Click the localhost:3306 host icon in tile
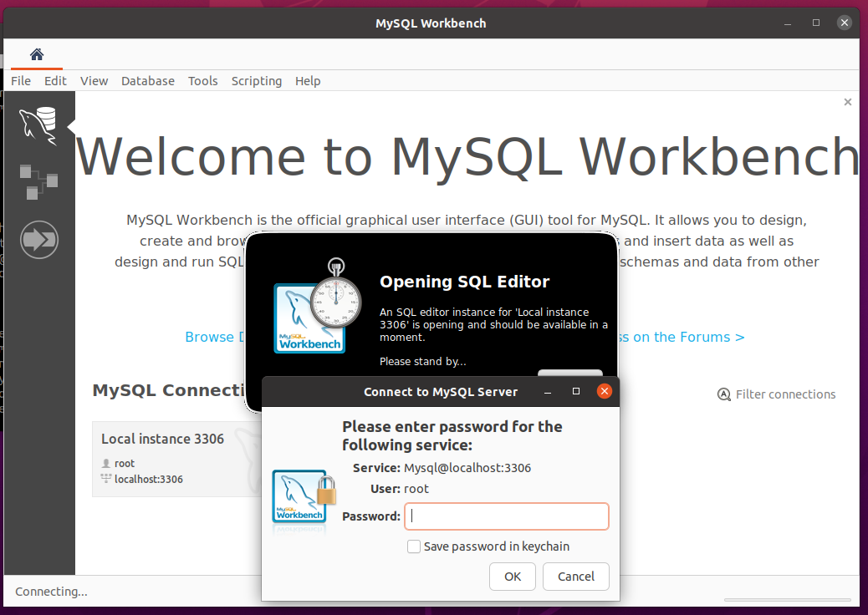This screenshot has height=615, width=868. coord(106,479)
